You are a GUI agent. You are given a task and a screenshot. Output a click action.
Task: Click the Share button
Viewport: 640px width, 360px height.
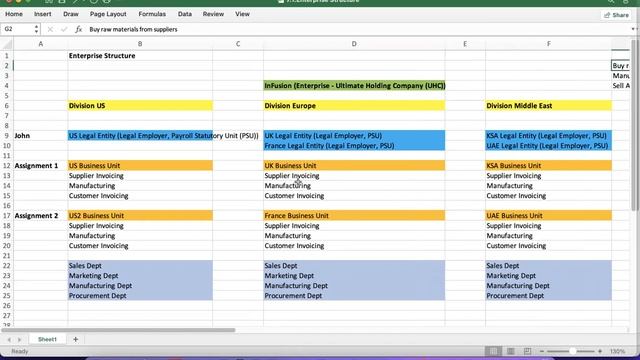[616, 15]
